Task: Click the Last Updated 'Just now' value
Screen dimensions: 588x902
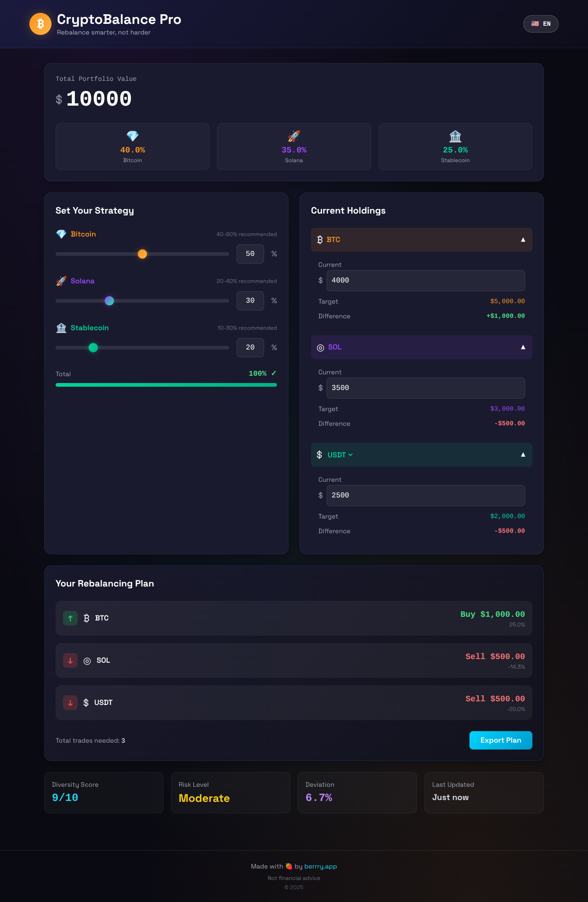Action: pos(451,798)
